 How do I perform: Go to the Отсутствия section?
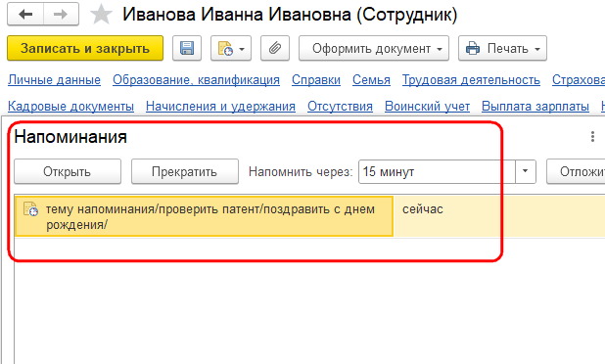tap(340, 106)
